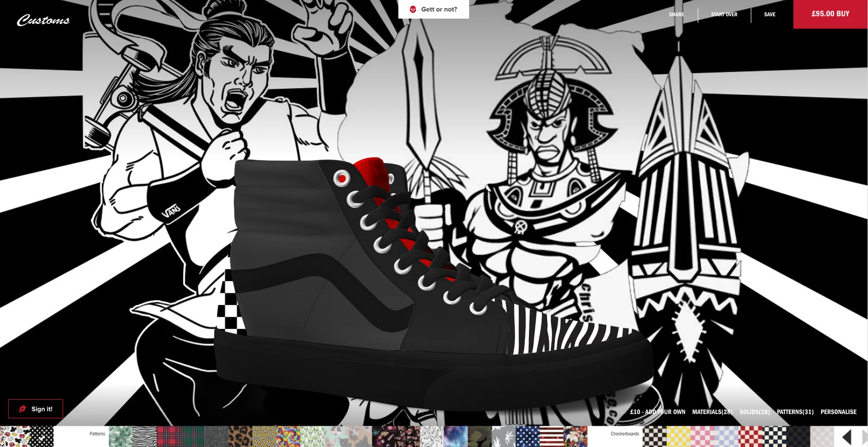Viewport: 868px width, 447px height.
Task: Select the camouflage pattern swatch
Action: click(x=480, y=437)
